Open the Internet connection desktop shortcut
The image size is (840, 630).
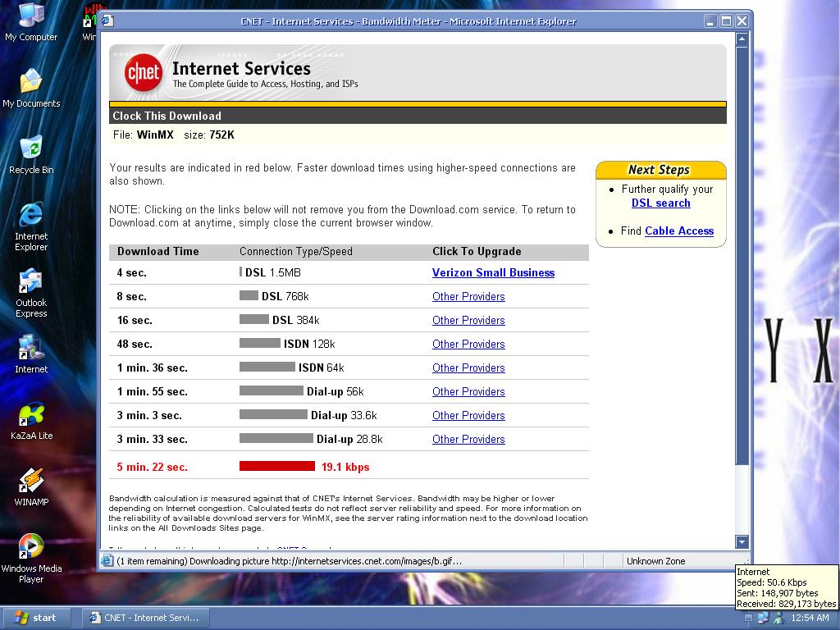click(x=31, y=349)
